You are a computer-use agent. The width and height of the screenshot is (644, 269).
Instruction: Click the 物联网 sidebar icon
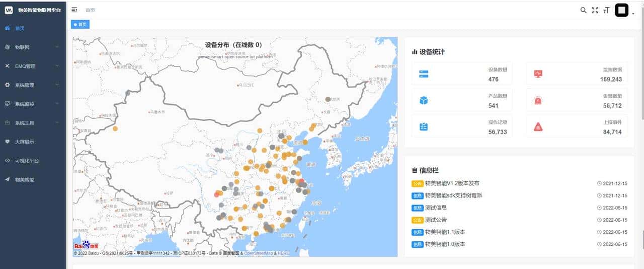point(7,47)
